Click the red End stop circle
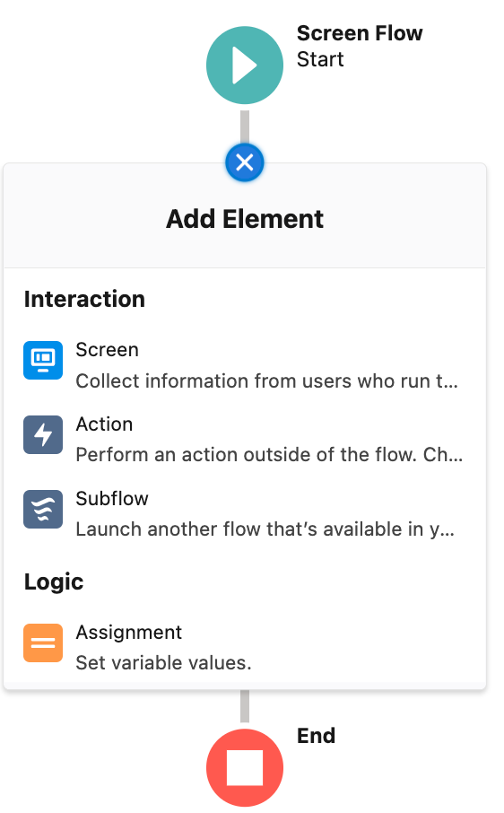 (x=245, y=768)
